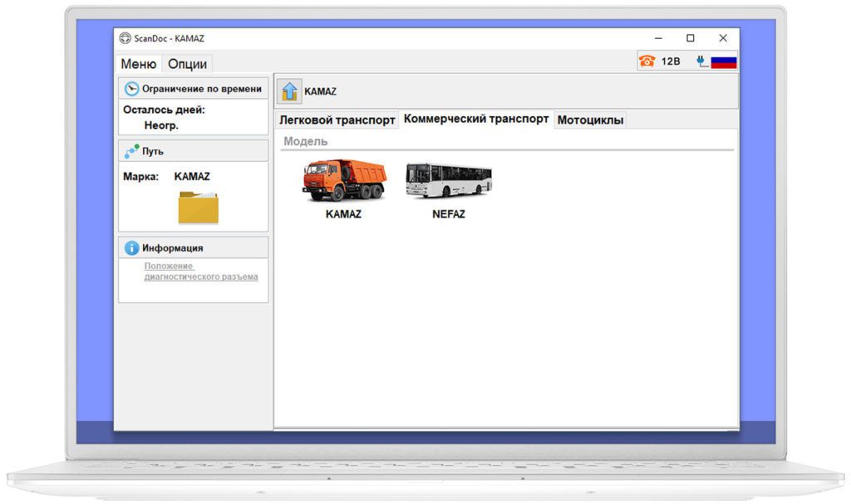Open the Положение диагностического разъема link
This screenshot has width=851, height=504.
[200, 272]
